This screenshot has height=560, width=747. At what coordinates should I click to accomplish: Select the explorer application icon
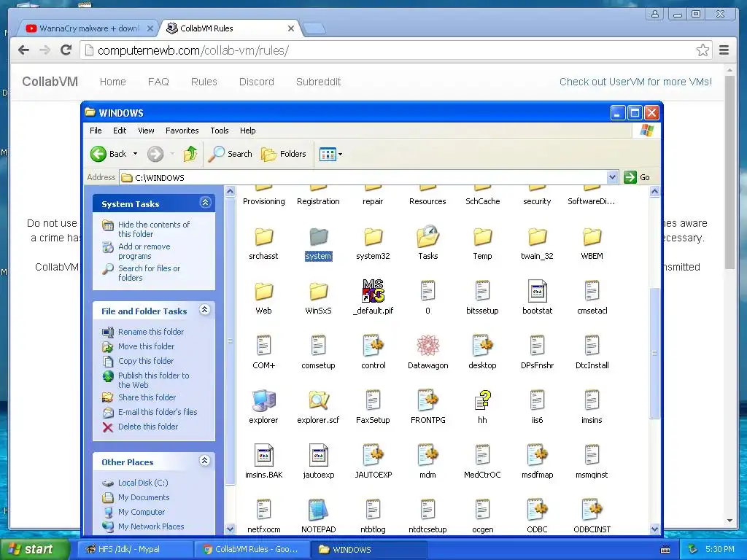pyautogui.click(x=263, y=400)
